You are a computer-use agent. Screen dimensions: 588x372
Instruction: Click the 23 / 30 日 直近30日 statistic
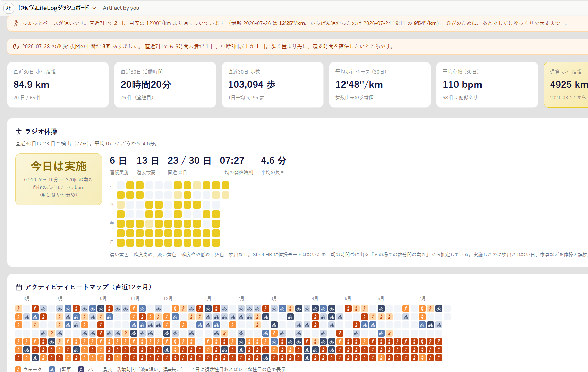point(189,165)
